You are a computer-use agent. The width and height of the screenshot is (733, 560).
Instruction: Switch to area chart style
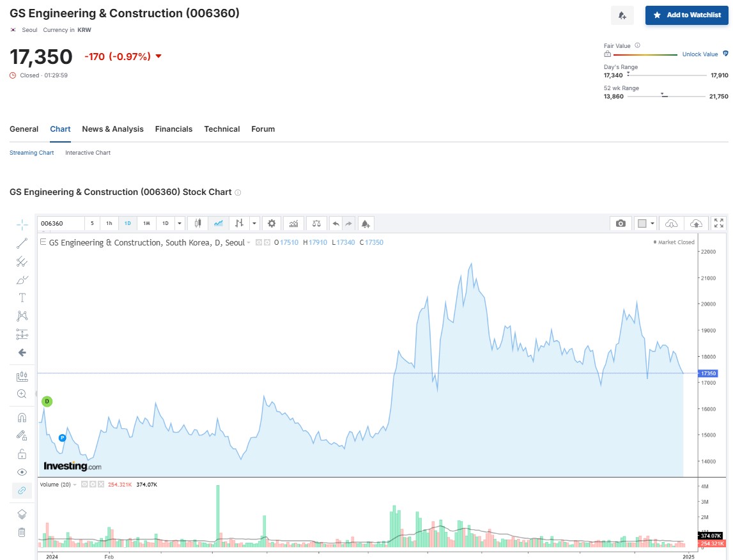(x=219, y=224)
